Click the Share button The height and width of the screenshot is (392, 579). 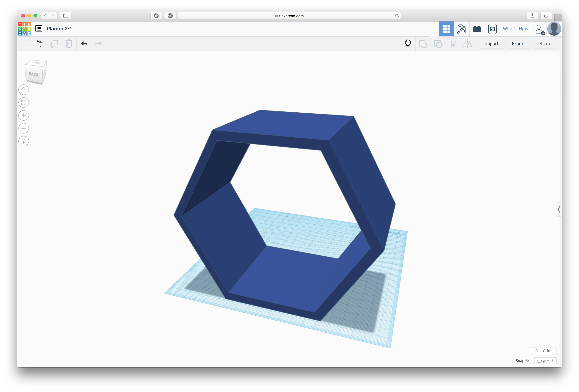click(x=545, y=44)
